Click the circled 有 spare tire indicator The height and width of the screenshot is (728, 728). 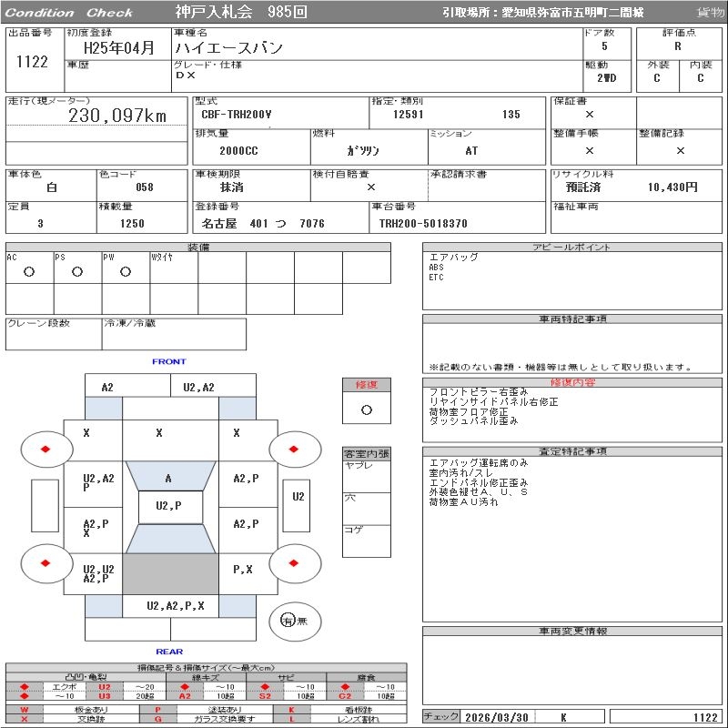[288, 620]
